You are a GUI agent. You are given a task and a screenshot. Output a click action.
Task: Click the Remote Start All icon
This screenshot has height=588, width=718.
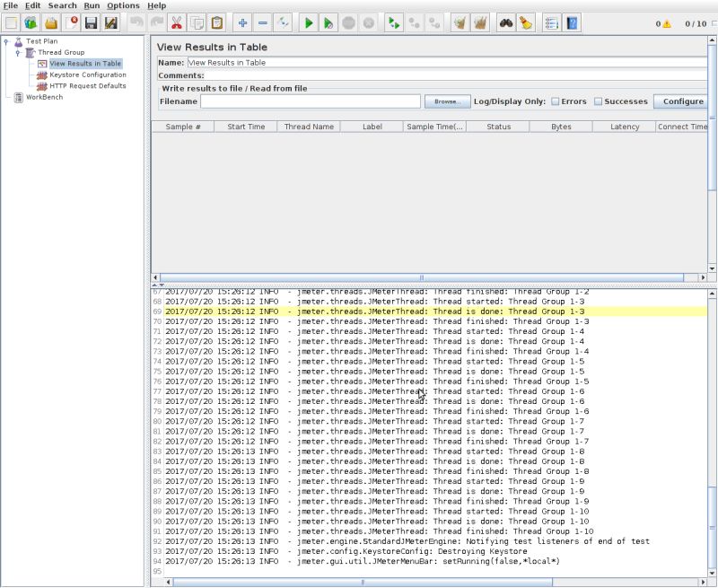coord(394,23)
